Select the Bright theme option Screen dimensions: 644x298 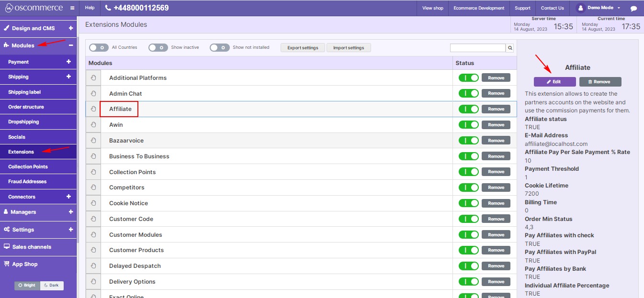click(27, 286)
